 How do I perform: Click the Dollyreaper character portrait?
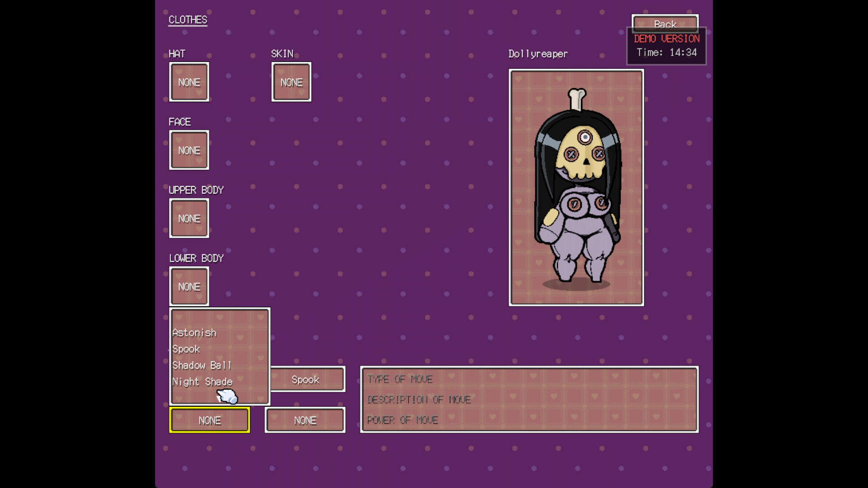pos(576,188)
